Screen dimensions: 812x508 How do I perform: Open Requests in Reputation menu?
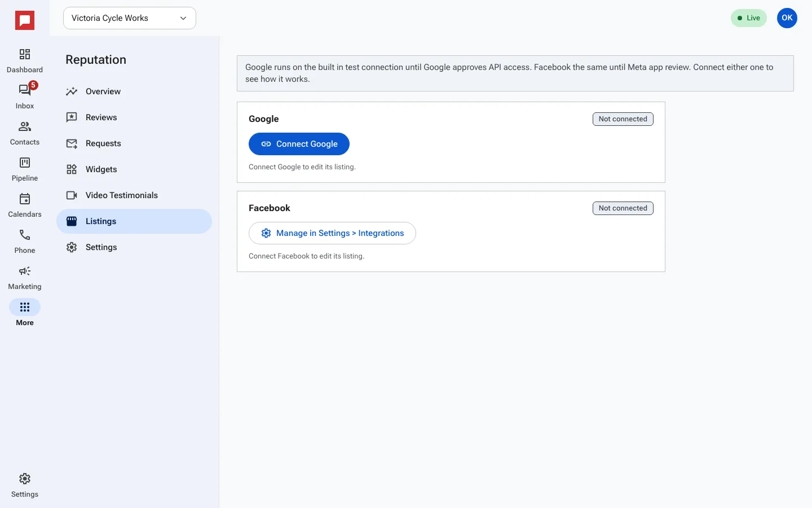point(134,143)
